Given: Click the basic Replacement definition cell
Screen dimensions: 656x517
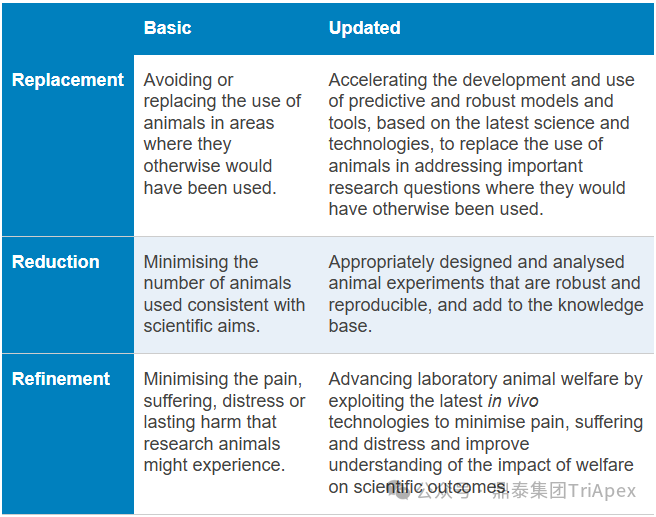Looking at the screenshot, I should point(222,133).
